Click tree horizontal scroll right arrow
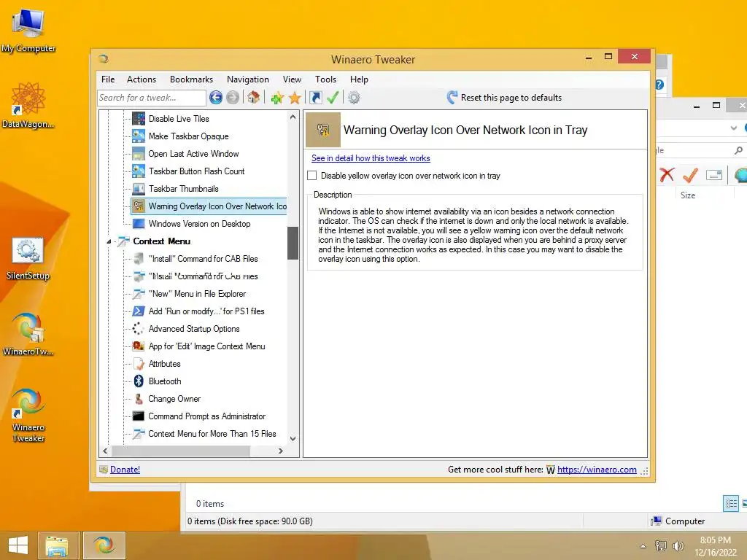 (281, 451)
